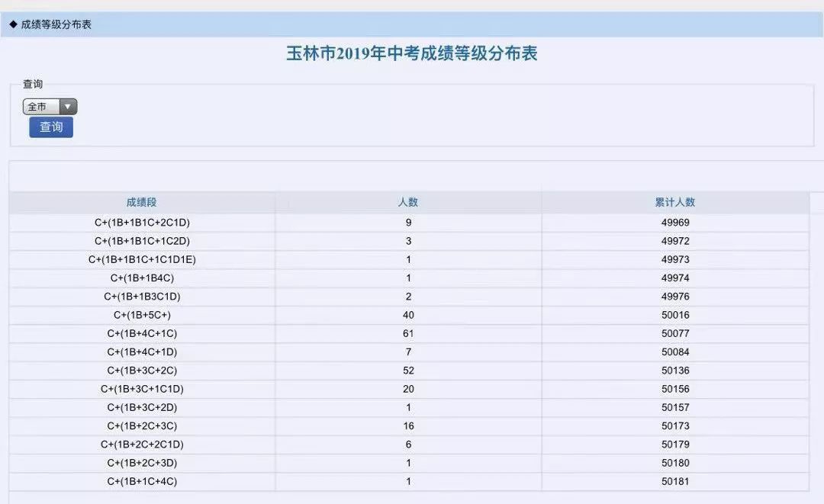Select row C+(1B+3C+1C1D)
The image size is (824, 504).
(x=409, y=389)
